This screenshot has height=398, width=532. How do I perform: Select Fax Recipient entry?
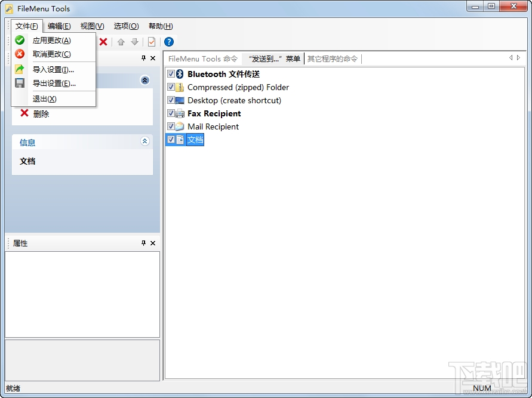(x=214, y=113)
